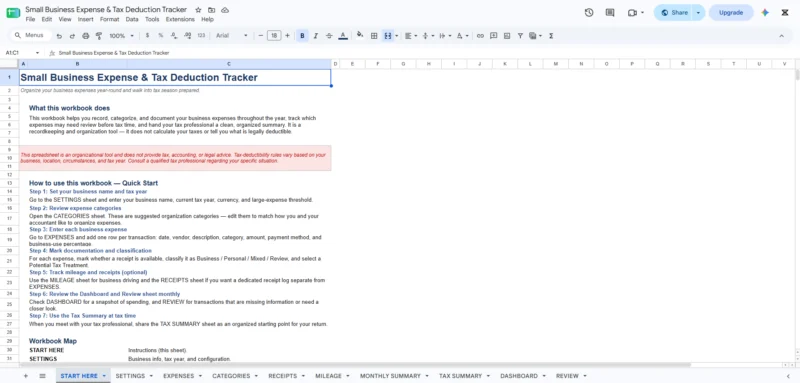Star the document

tap(198, 10)
